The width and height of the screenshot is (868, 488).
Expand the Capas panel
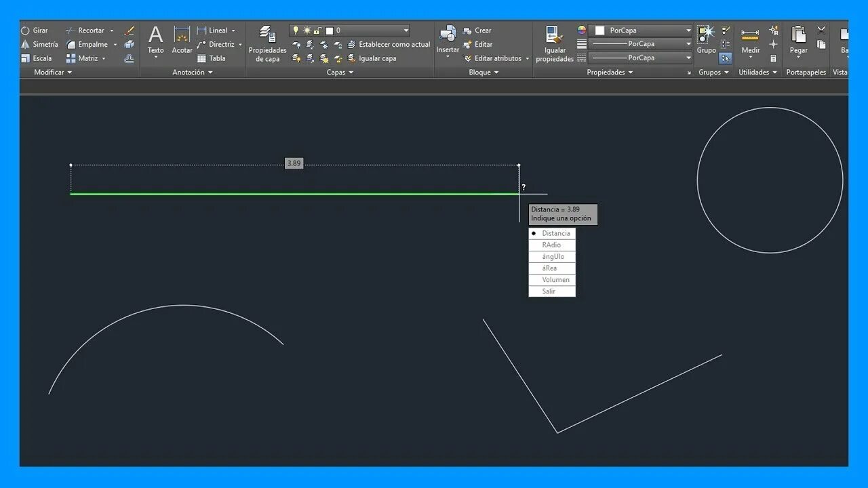click(340, 73)
